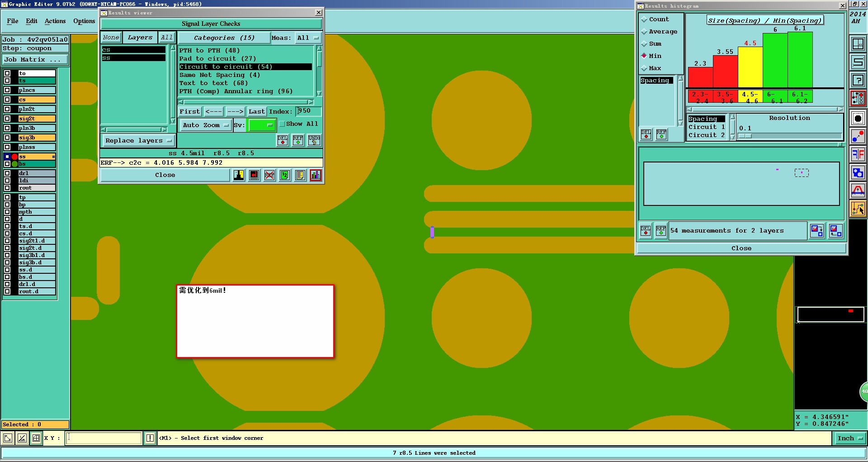Click the black octagon pad icon
This screenshot has height=462, width=868.
point(858,119)
